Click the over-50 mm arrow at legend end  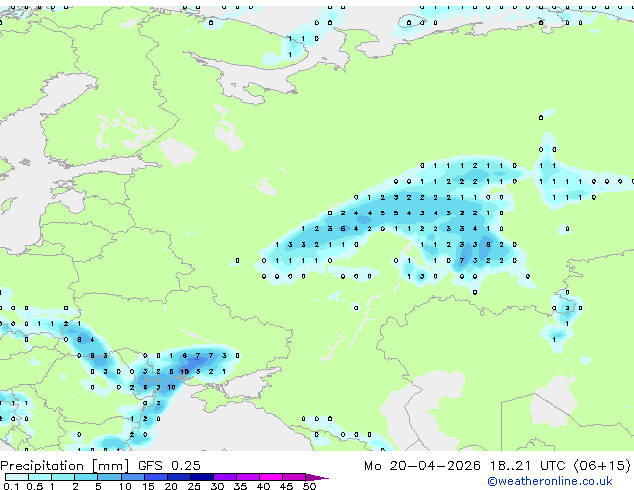coord(317,477)
